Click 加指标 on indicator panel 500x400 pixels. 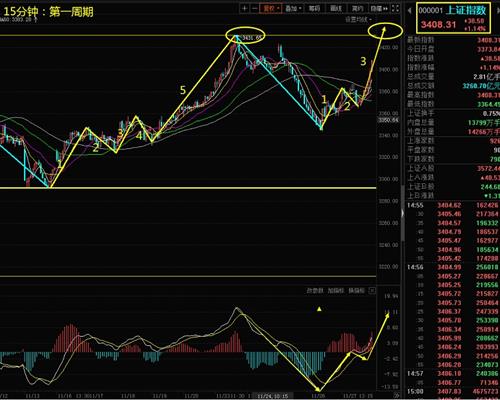coord(336,291)
